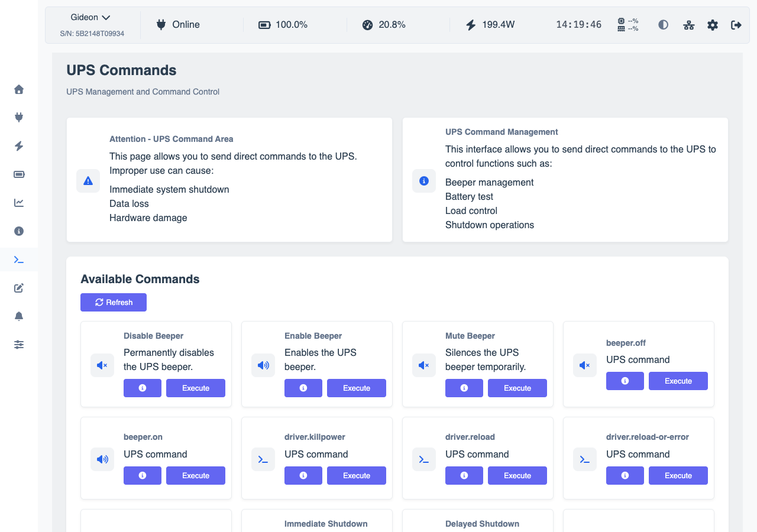The image size is (757, 532).
Task: Click the warning triangle icon in Attention card
Action: [88, 181]
